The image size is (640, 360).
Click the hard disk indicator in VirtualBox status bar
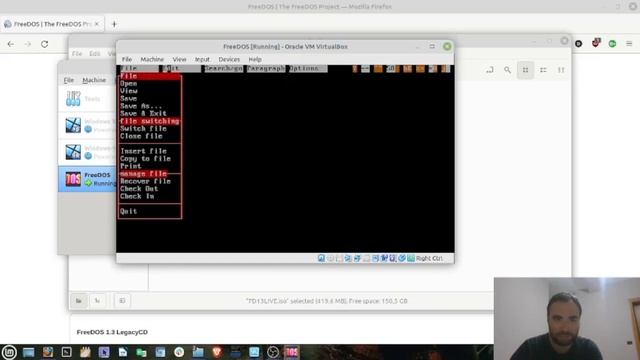tap(321, 258)
